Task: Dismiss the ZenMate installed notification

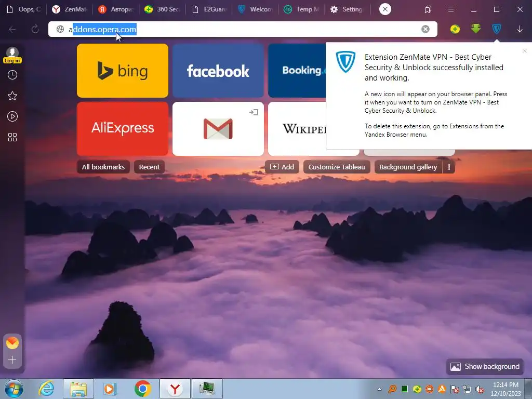Action: pos(525,51)
